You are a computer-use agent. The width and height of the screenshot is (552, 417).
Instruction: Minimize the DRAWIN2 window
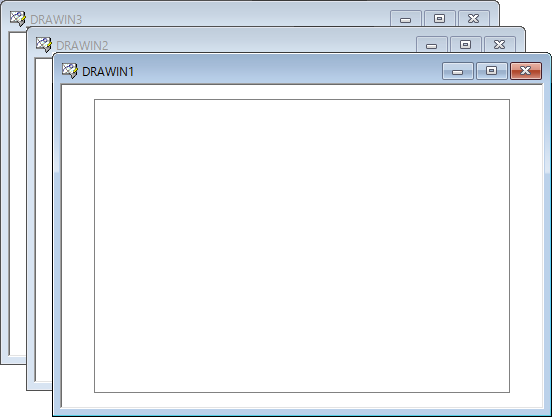(x=432, y=45)
